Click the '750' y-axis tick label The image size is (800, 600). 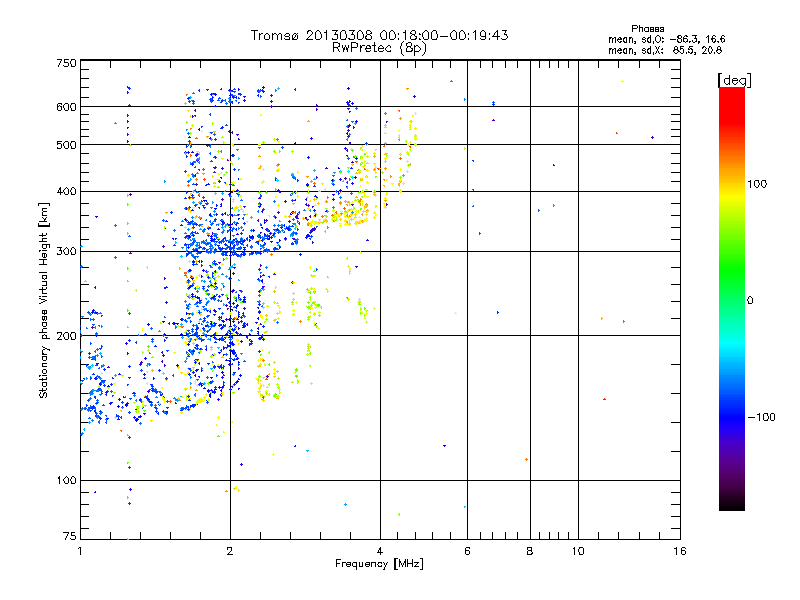[x=66, y=63]
